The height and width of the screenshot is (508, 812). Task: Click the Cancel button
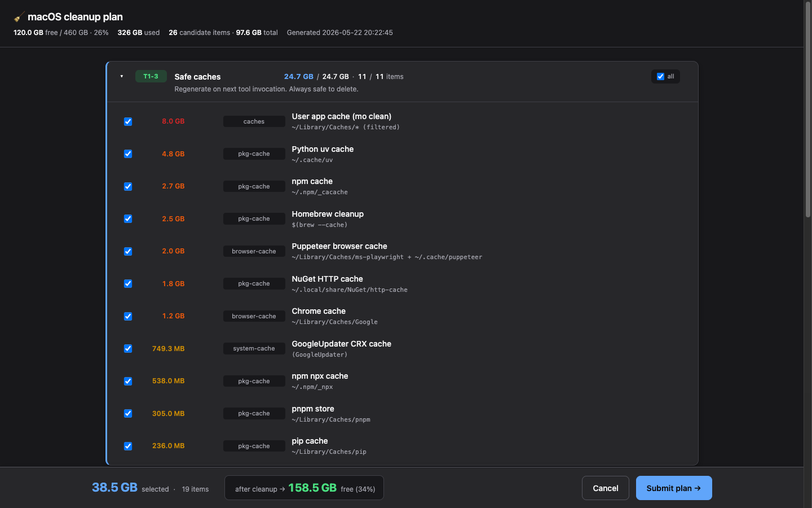(x=606, y=488)
